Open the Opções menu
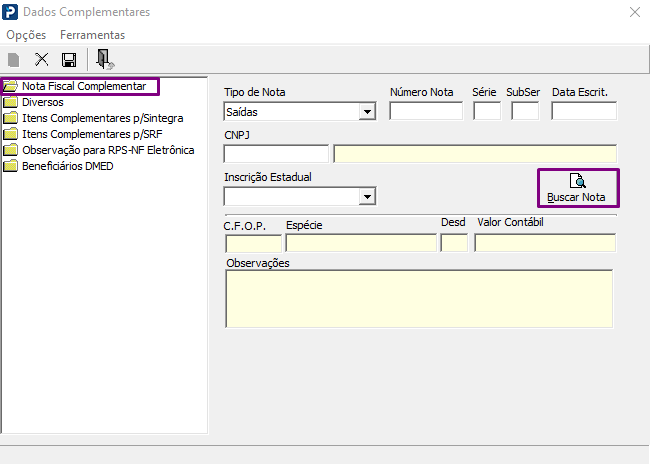The height and width of the screenshot is (465, 650). pos(26,35)
